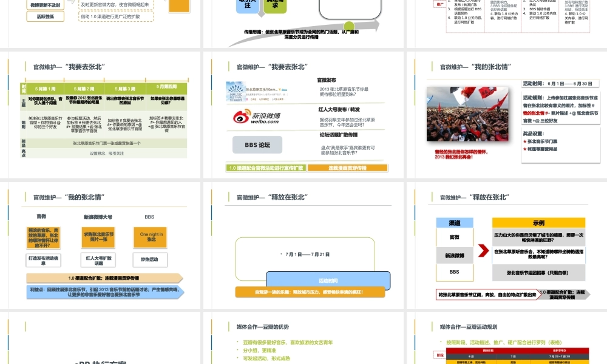Click the blue 利益点 arrow banner
This screenshot has width=607, height=364.
point(105,292)
